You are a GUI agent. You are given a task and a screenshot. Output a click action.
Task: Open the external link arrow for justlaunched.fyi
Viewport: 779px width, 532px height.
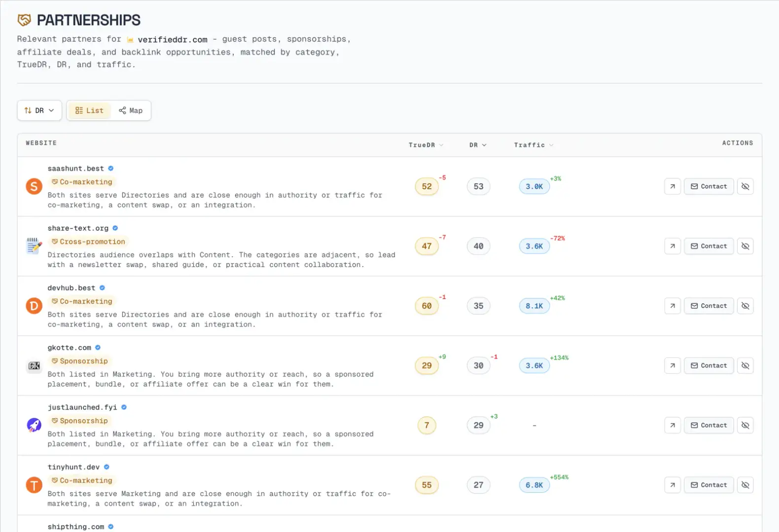pos(673,425)
